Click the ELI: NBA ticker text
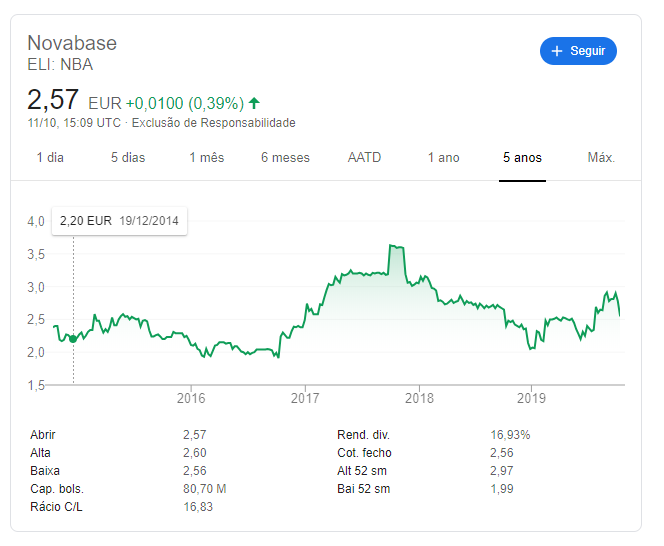Image resolution: width=664 pixels, height=546 pixels. (60, 65)
